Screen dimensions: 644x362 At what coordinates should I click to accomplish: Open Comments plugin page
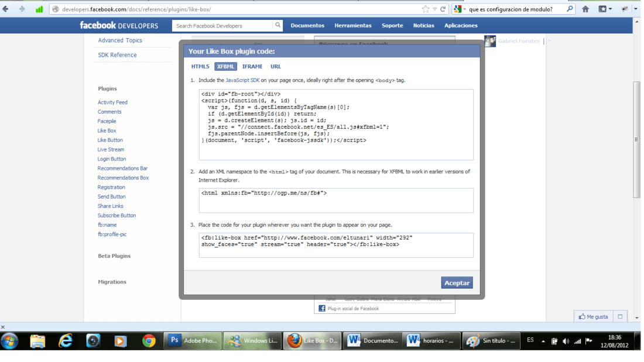point(109,112)
